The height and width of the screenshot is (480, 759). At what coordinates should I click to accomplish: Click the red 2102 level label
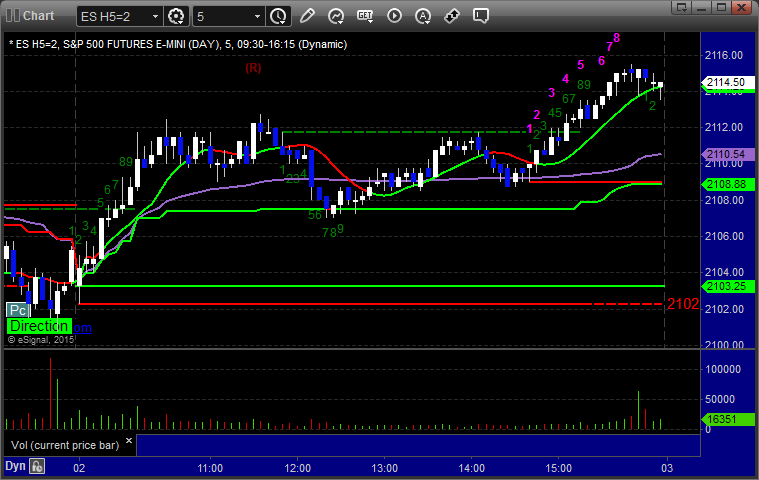pyautogui.click(x=683, y=304)
